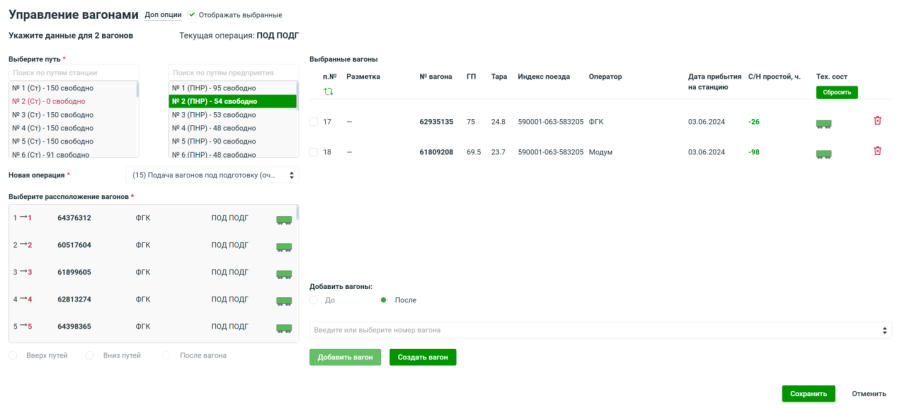Click wagon icon in row 64398365

[284, 327]
